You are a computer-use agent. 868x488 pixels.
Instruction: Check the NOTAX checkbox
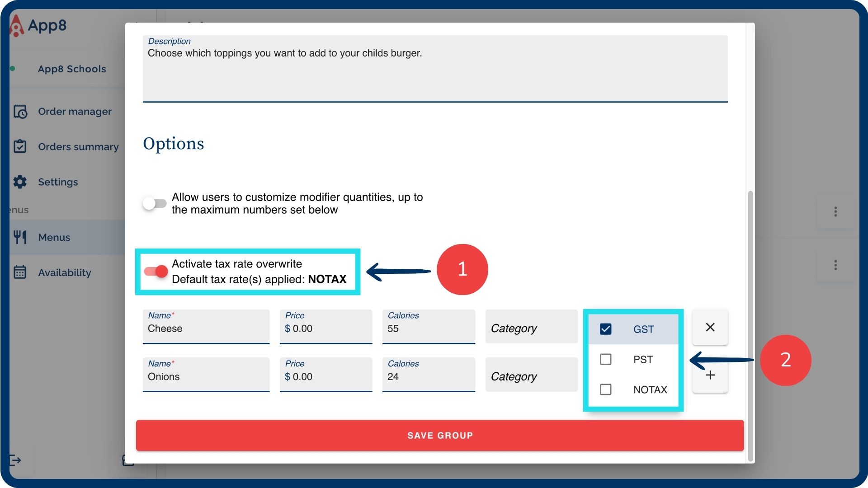605,389
